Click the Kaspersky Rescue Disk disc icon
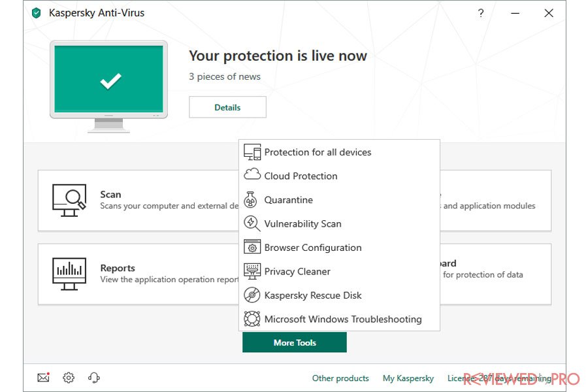 click(252, 295)
